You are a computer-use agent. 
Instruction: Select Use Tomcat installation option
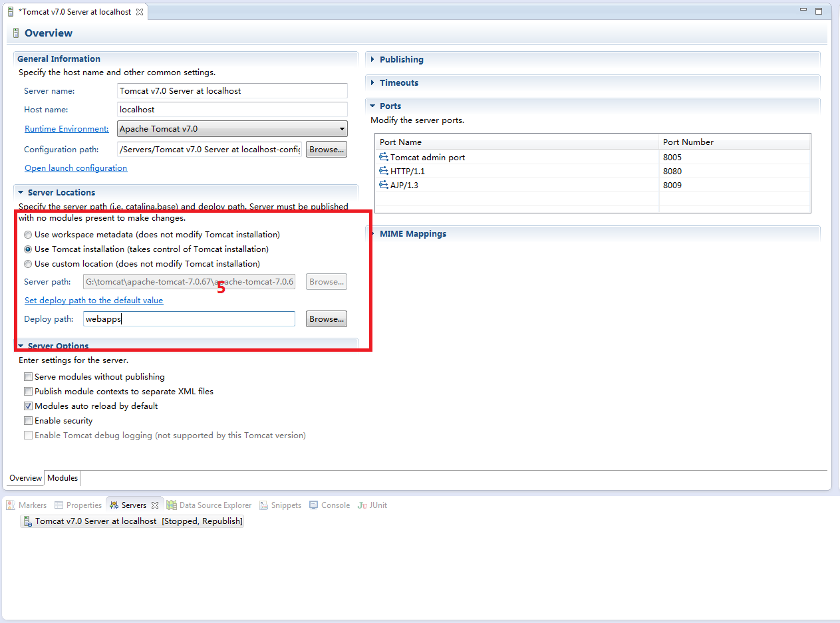(x=28, y=249)
